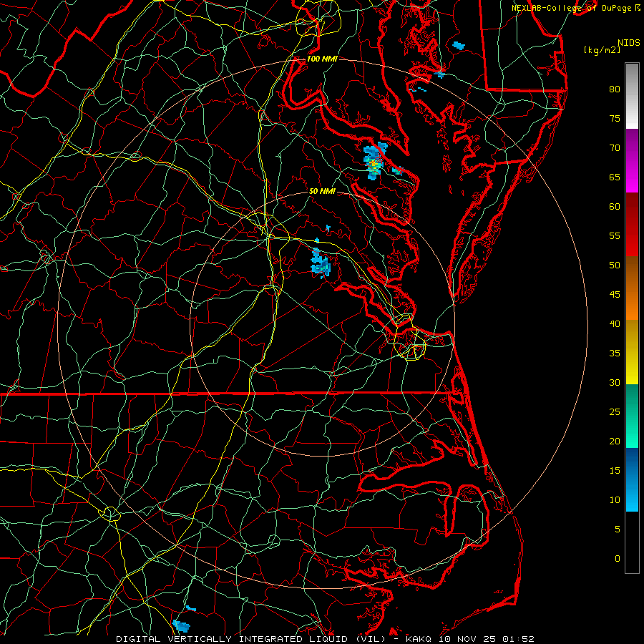The height and width of the screenshot is (644, 644).
Task: Pick the orange-brown segment of the color bar
Action: 632,288
